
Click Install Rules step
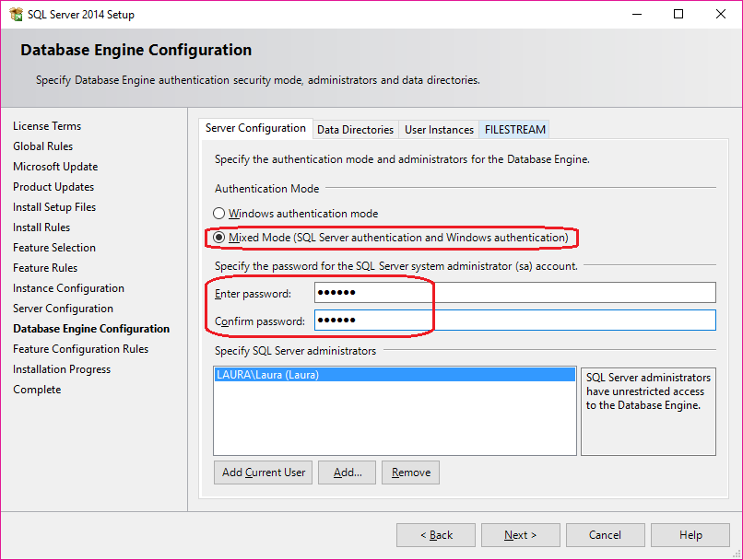[x=41, y=227]
